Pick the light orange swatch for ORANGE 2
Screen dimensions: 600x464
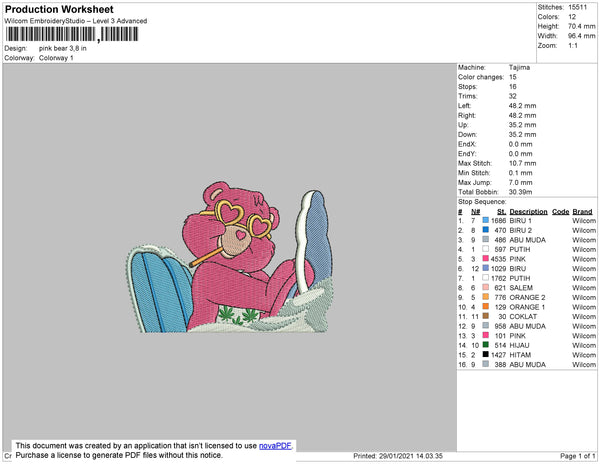tap(486, 297)
